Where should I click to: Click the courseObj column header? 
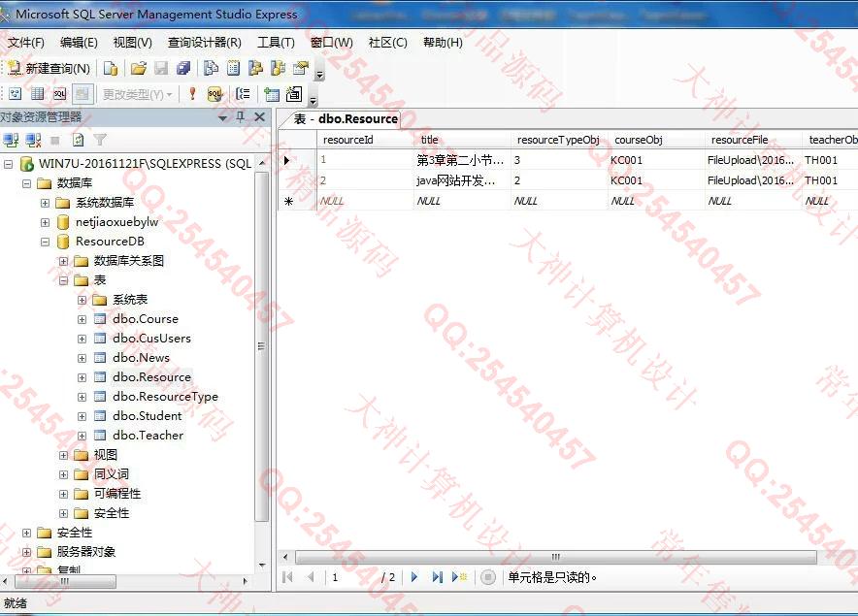pyautogui.click(x=657, y=140)
